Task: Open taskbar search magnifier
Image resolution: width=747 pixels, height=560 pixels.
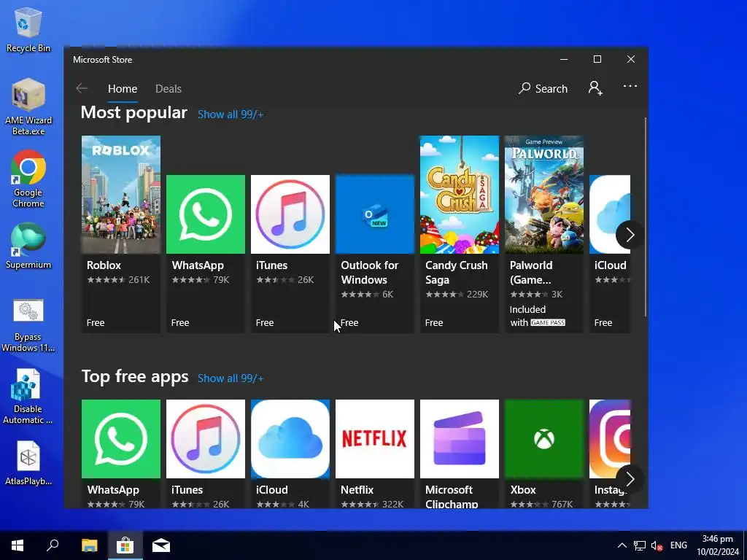Action: tap(53, 545)
